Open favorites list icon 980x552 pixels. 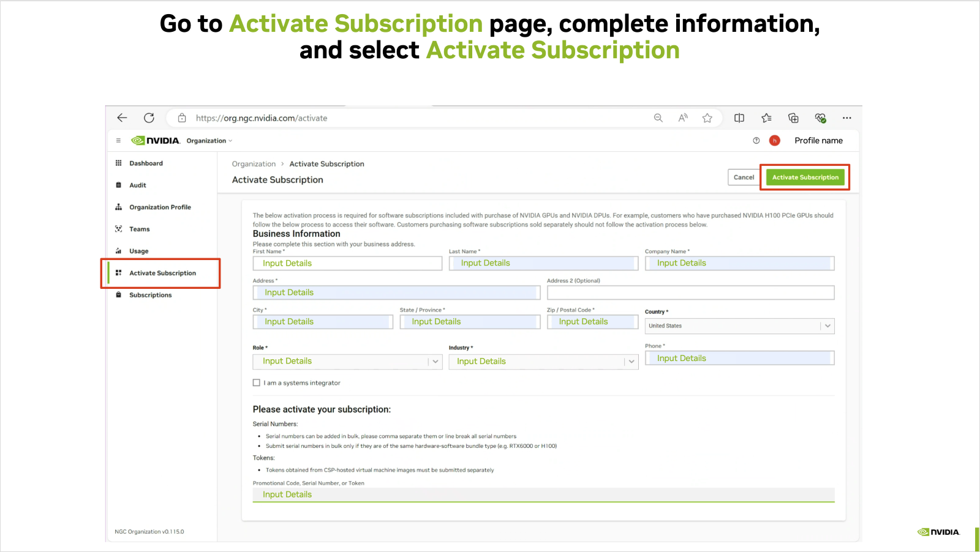766,118
